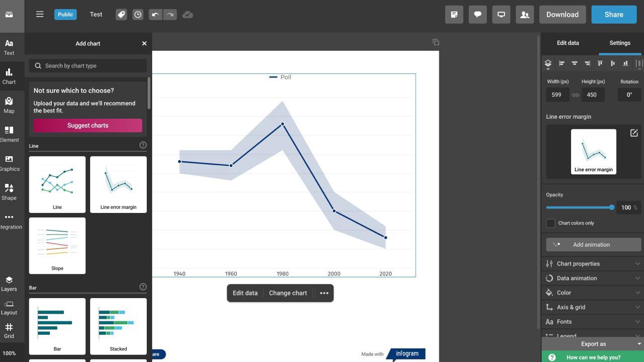The width and height of the screenshot is (644, 362).
Task: Enable Chart colors only checkbox
Action: pos(551,223)
